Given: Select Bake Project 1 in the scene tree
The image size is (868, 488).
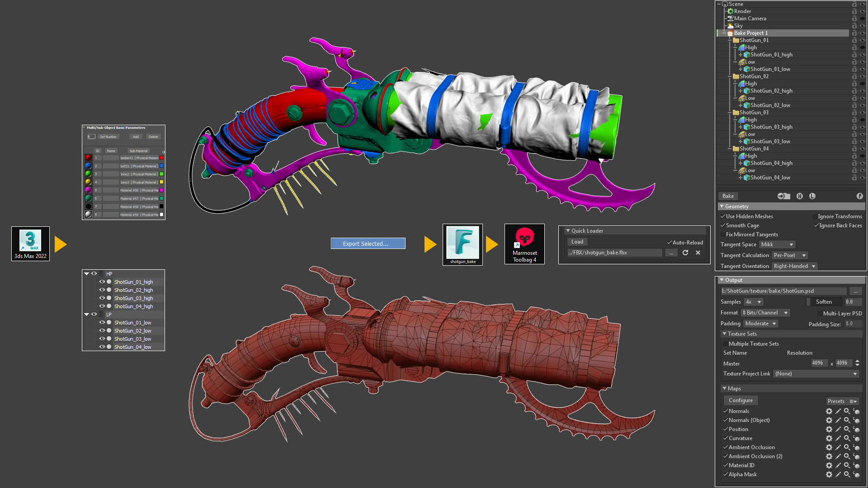Looking at the screenshot, I should pos(750,33).
